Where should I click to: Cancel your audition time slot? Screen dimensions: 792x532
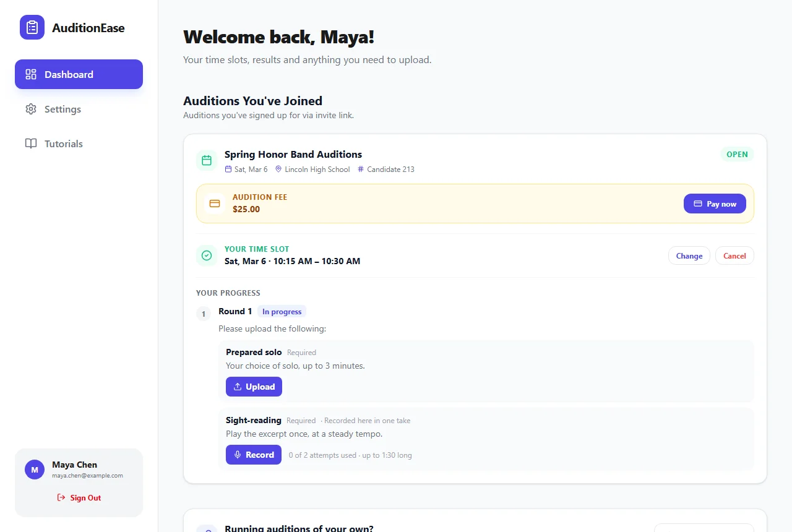pyautogui.click(x=734, y=255)
